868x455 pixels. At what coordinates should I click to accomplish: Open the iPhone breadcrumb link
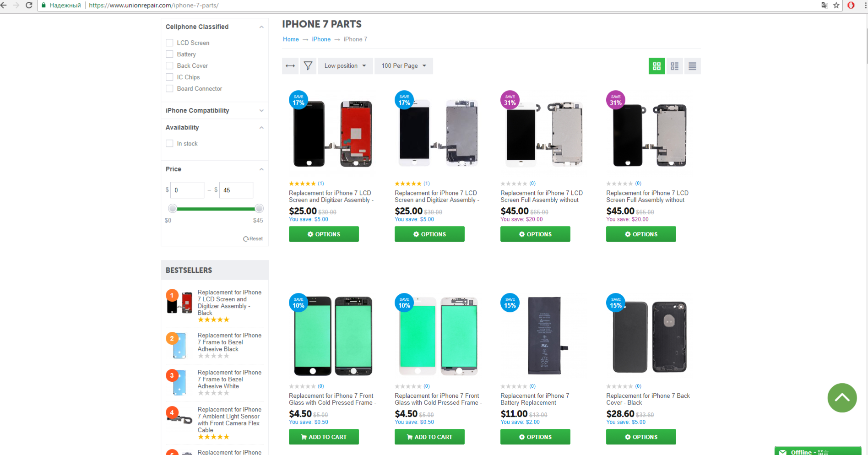point(321,39)
